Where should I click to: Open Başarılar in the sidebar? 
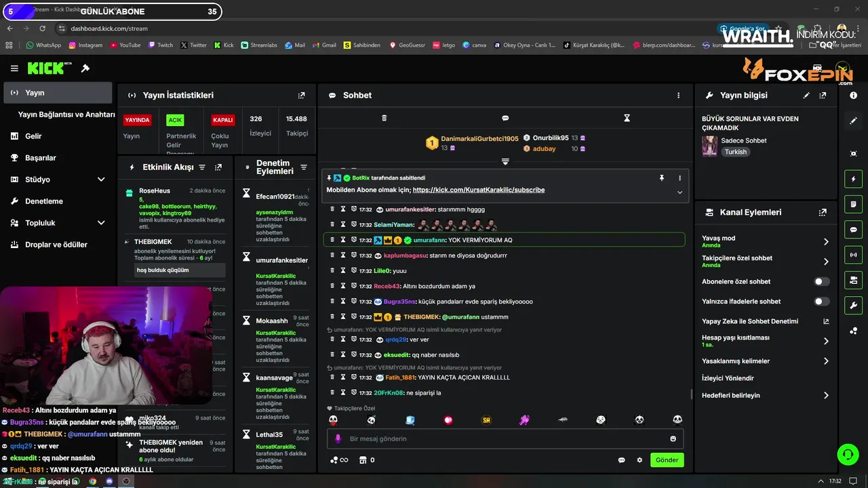58,158
